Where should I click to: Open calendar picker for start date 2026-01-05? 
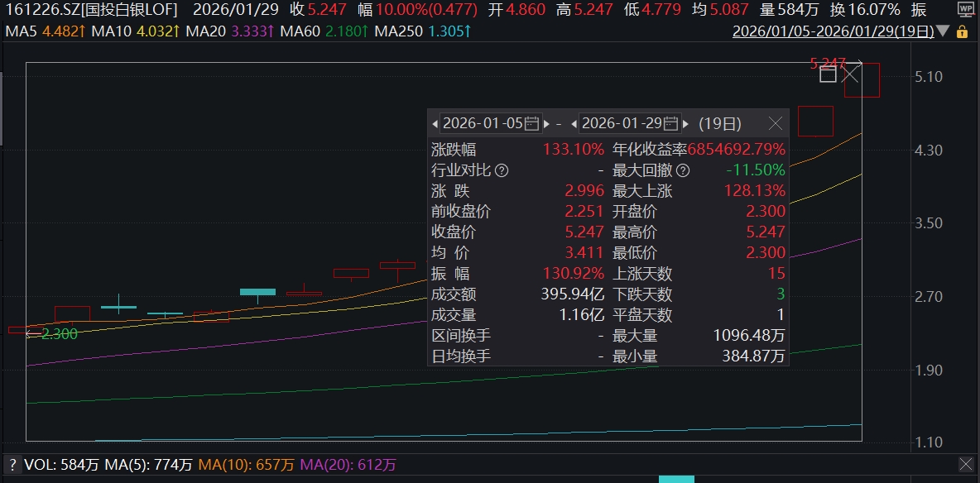(532, 124)
